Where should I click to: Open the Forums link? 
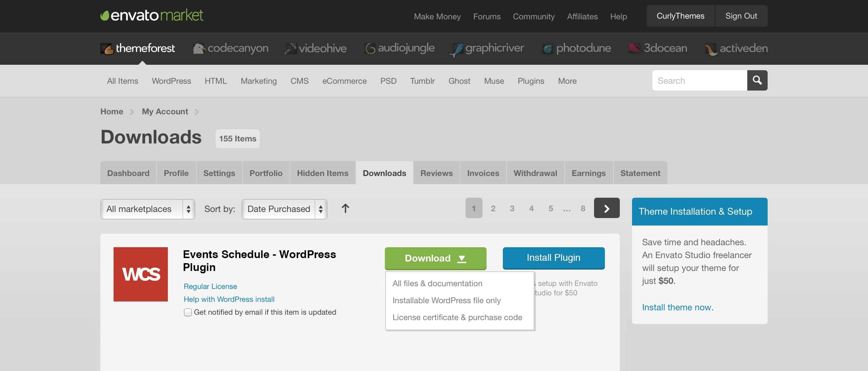coord(487,17)
